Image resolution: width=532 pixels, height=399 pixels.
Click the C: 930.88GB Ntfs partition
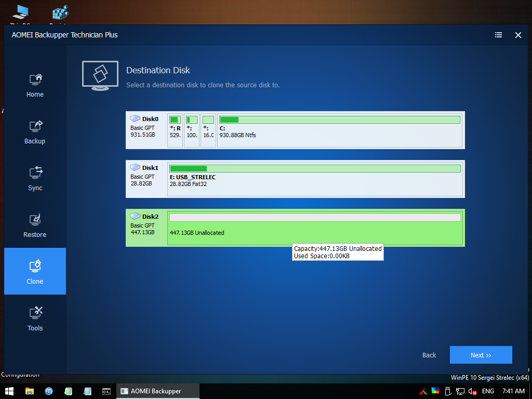pyautogui.click(x=340, y=130)
